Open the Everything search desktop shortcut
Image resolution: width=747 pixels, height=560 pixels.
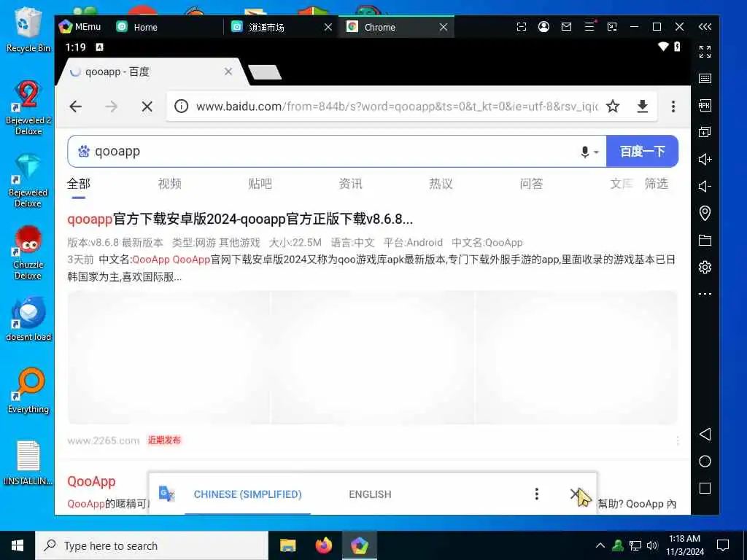28,391
